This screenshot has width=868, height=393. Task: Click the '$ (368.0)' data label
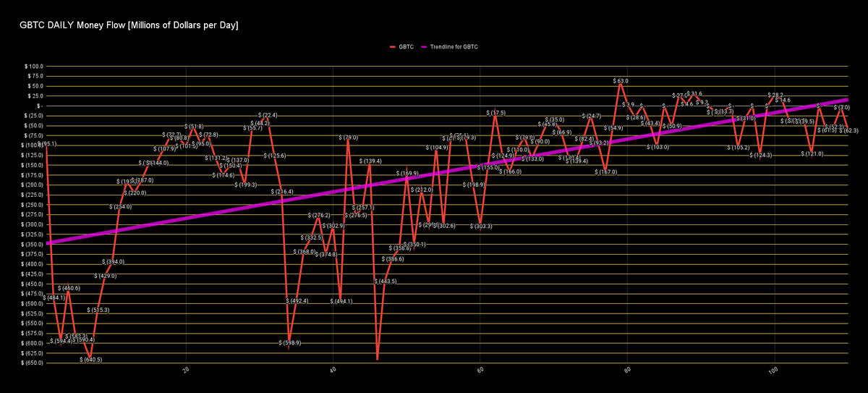[x=305, y=252]
